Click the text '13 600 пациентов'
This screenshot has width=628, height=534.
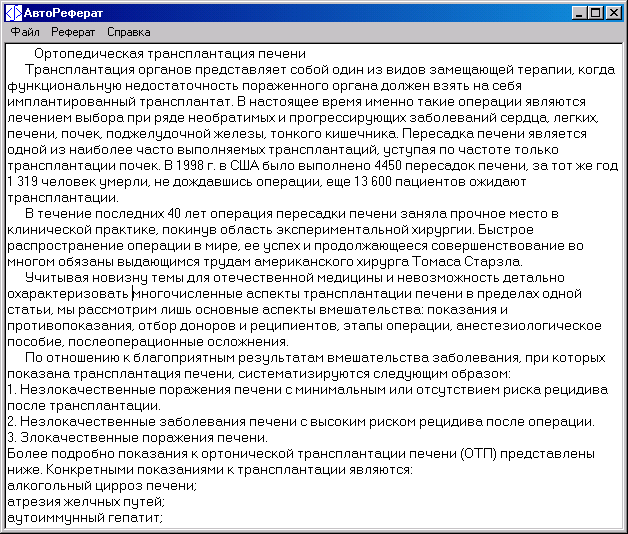point(410,182)
